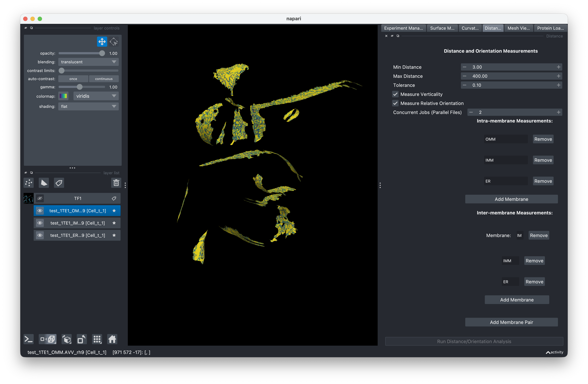
Task: Hide the test_1TE1_ER layer
Action: [x=40, y=235]
